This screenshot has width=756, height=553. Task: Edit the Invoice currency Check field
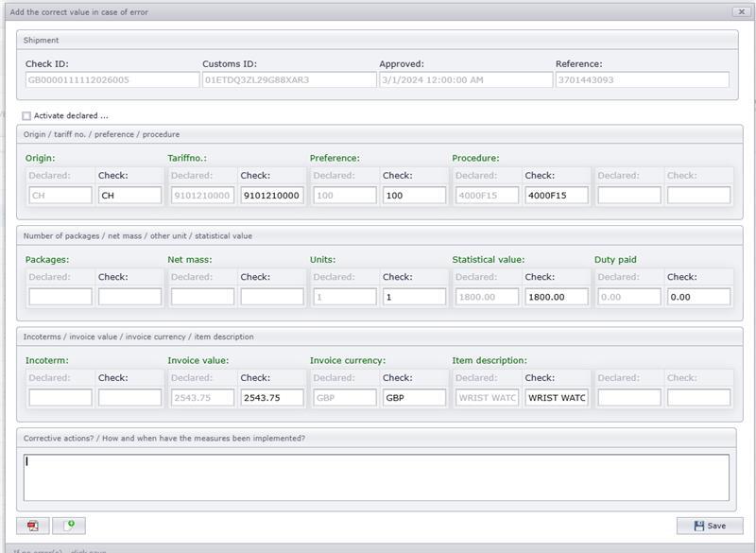point(414,397)
